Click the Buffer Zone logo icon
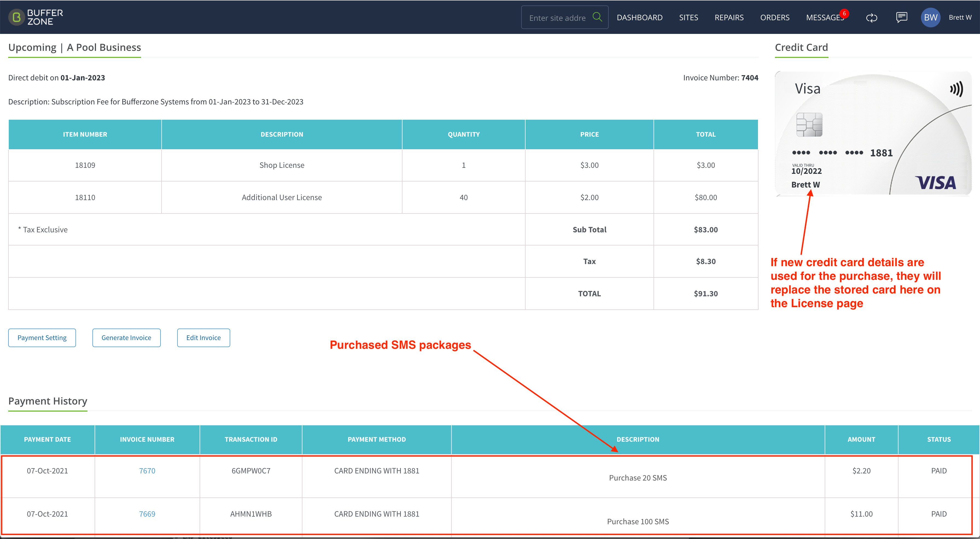Image resolution: width=980 pixels, height=539 pixels. click(x=16, y=17)
